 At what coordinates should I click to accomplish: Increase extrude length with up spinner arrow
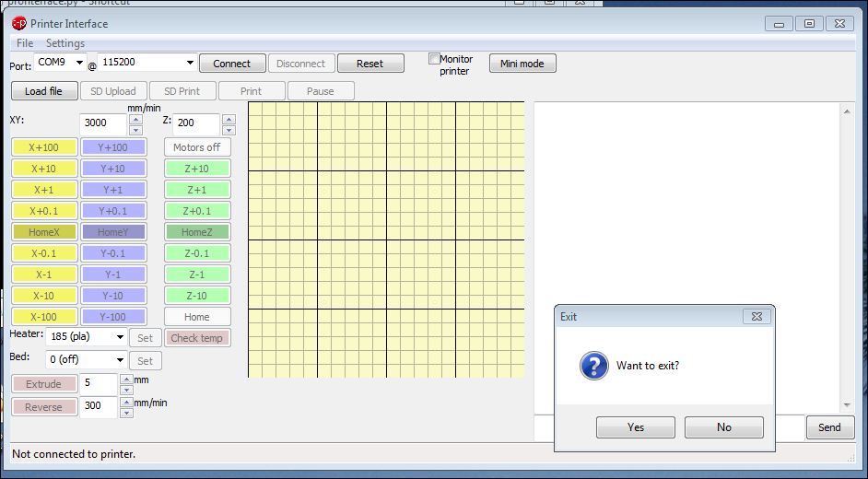(x=126, y=379)
